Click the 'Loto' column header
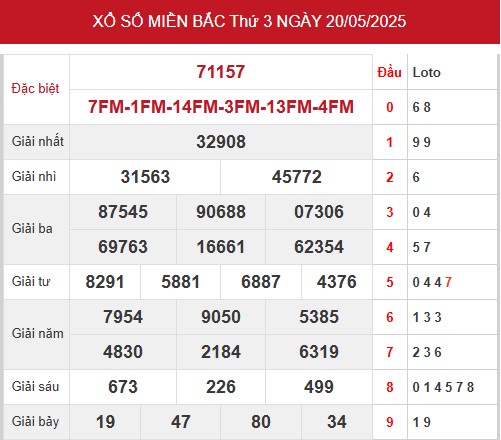501x440 pixels. 427,72
